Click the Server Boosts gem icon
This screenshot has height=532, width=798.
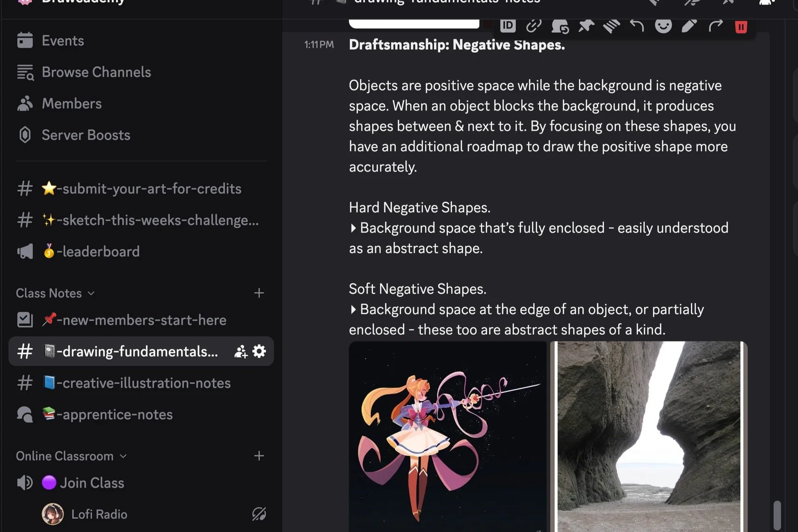point(25,135)
